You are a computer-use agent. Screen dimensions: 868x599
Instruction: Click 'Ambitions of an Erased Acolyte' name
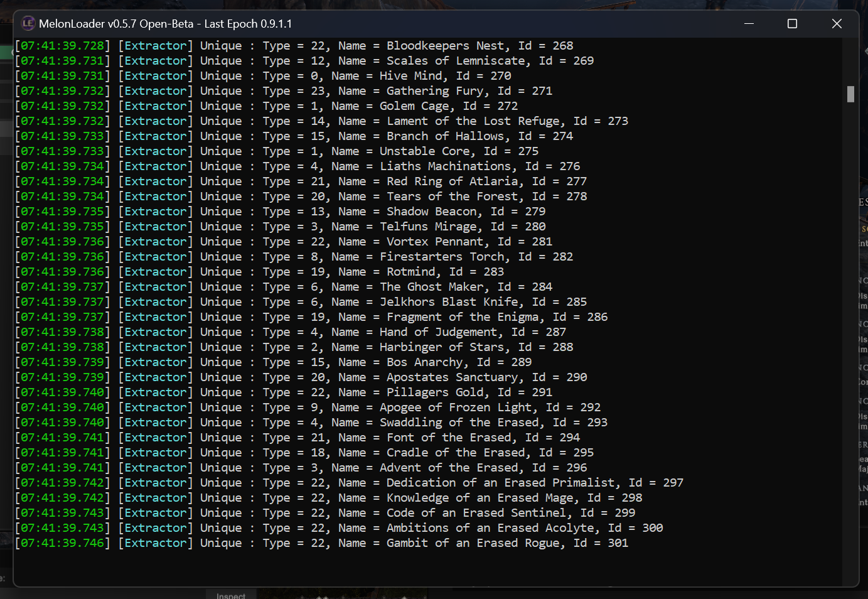[x=490, y=528]
